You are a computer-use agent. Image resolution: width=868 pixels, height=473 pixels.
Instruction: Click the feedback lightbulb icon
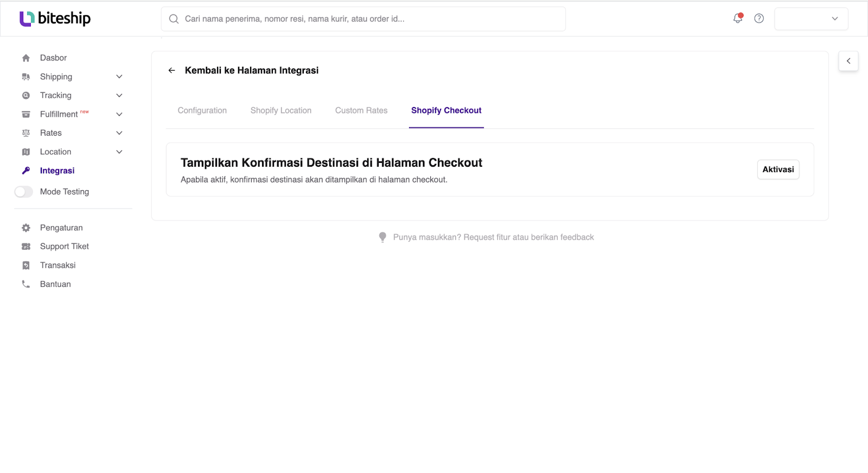coord(382,237)
